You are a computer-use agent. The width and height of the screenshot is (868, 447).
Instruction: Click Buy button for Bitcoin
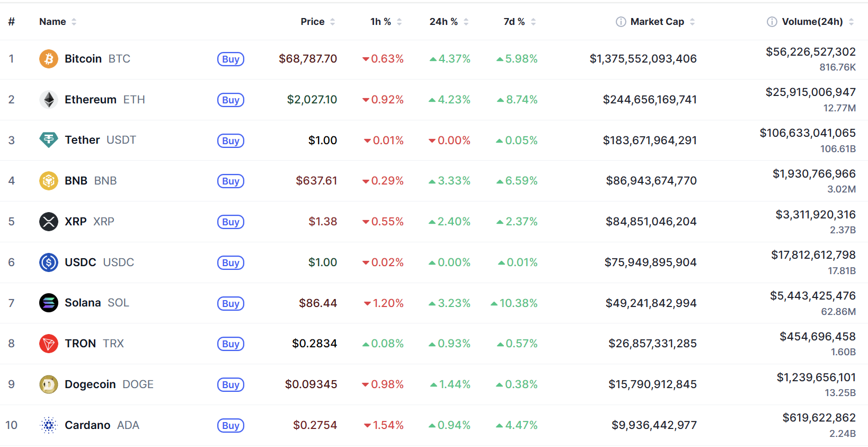click(231, 59)
